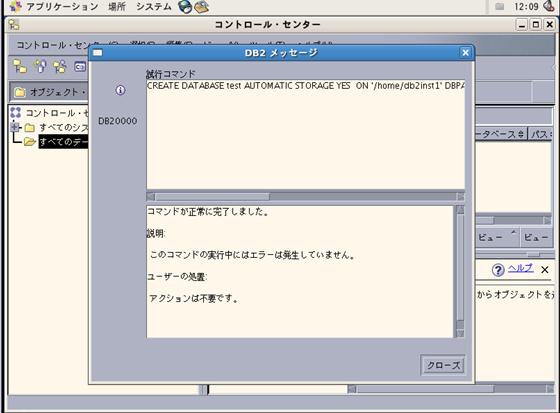Maximize the コントロール・センター window
Screen dimensions: 560x413
(x=536, y=25)
